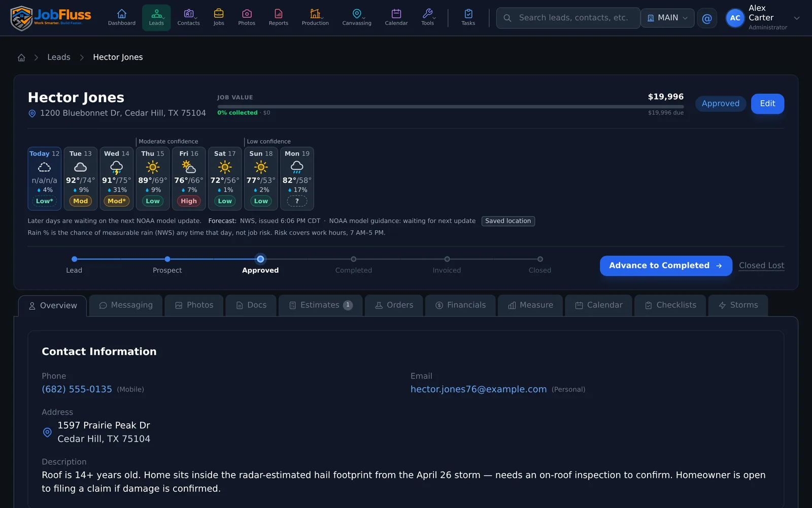Open the Dashboard nav icon

point(122,18)
